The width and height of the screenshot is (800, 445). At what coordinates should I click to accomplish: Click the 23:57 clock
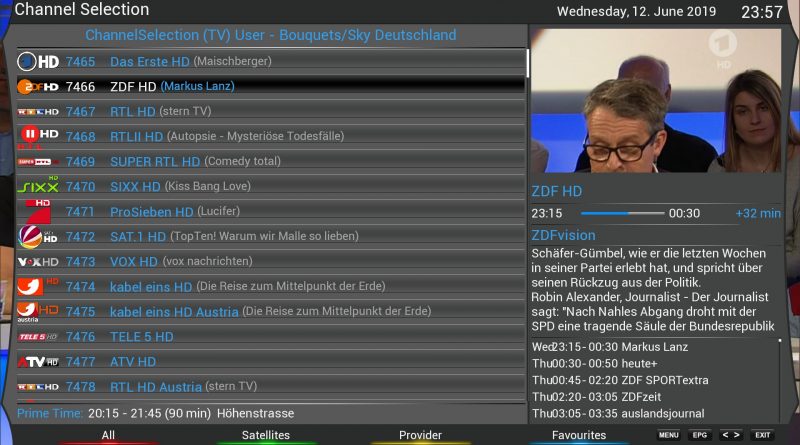click(x=761, y=12)
